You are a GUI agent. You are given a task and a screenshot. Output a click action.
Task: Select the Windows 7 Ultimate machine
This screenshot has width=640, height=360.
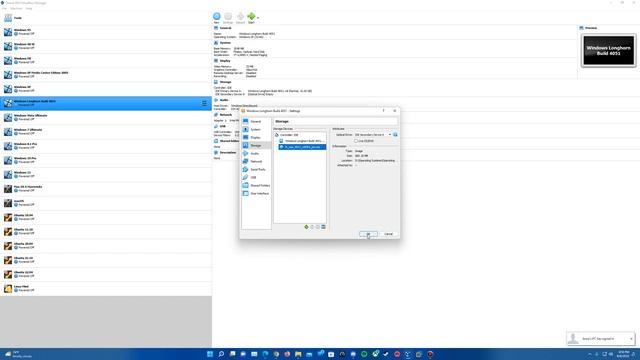(x=106, y=132)
